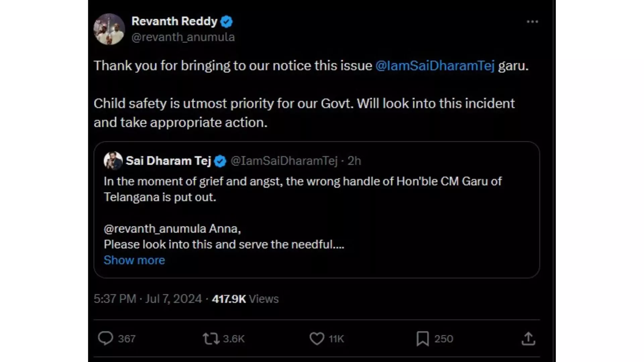Viewport: 644px width, 362px height.
Task: Expand the quoted tweet via Show more
Action: pyautogui.click(x=134, y=260)
